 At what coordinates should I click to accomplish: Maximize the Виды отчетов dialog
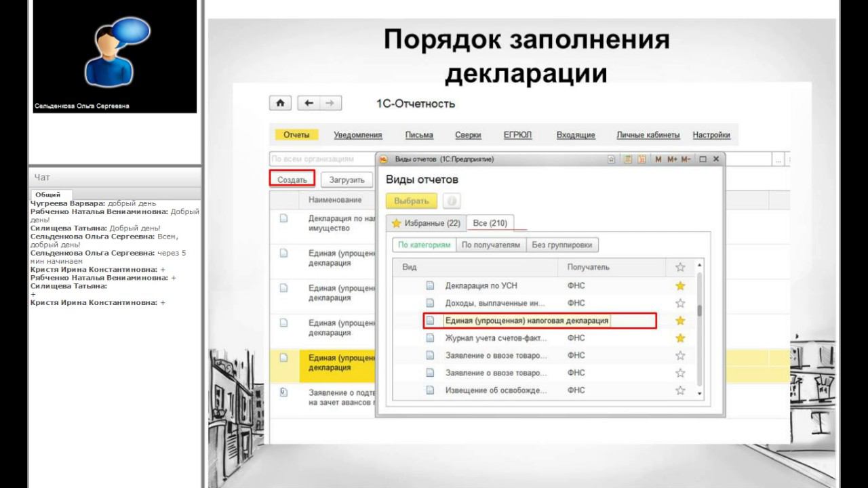[x=703, y=159]
